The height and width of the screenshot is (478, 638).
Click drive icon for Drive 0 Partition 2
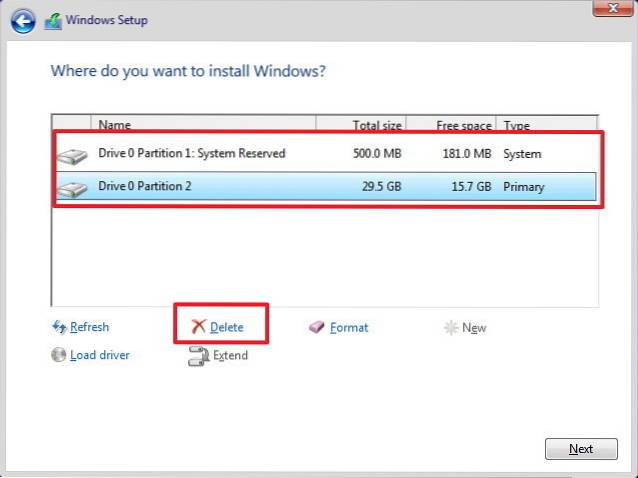74,187
